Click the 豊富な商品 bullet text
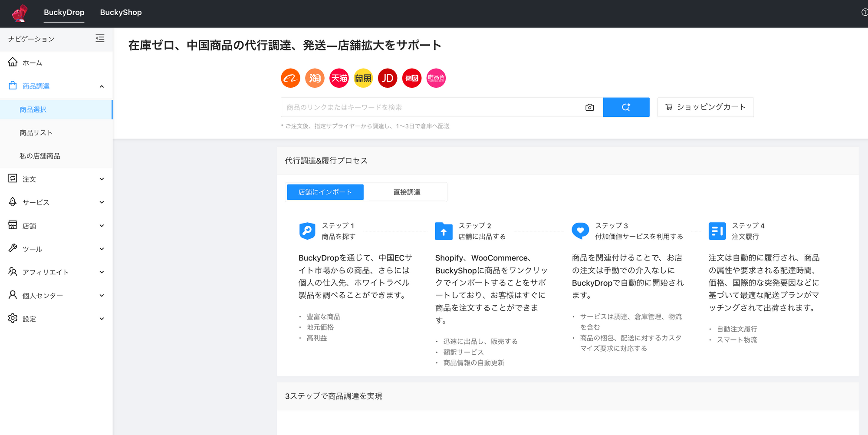 [x=323, y=316]
